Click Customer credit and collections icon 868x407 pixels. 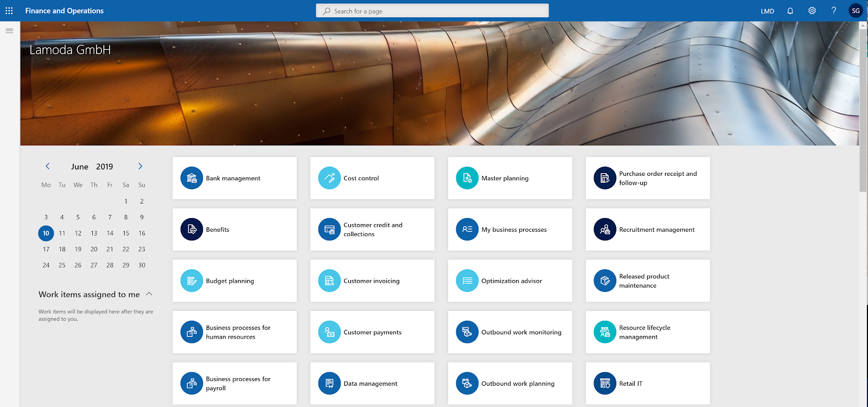click(x=329, y=230)
